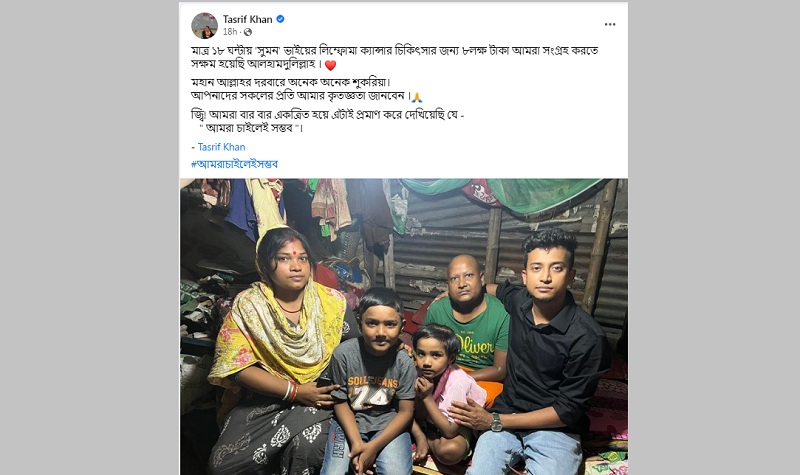
Task: Open the 18h post timestamp
Action: point(230,32)
